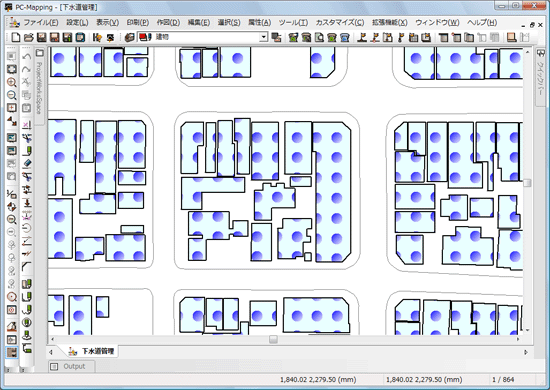Open the ヘルプ(H) menu
Image resolution: width=550 pixels, height=390 pixels.
click(482, 22)
